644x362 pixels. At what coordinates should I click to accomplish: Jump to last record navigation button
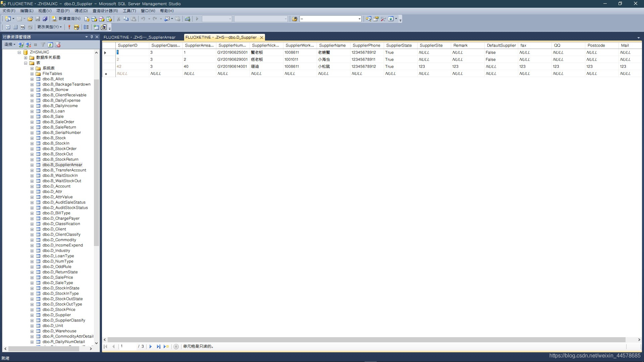pos(158,347)
